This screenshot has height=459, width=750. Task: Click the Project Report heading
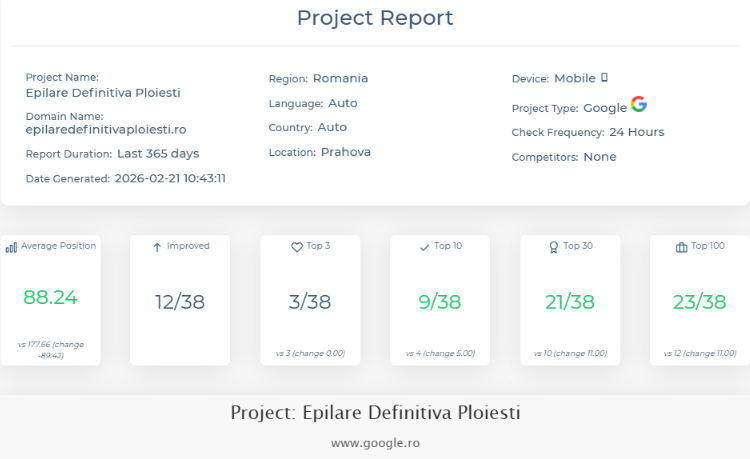click(375, 18)
